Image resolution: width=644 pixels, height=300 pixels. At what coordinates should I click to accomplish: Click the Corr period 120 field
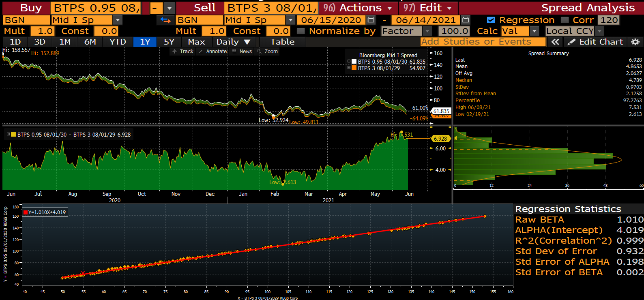coord(609,20)
